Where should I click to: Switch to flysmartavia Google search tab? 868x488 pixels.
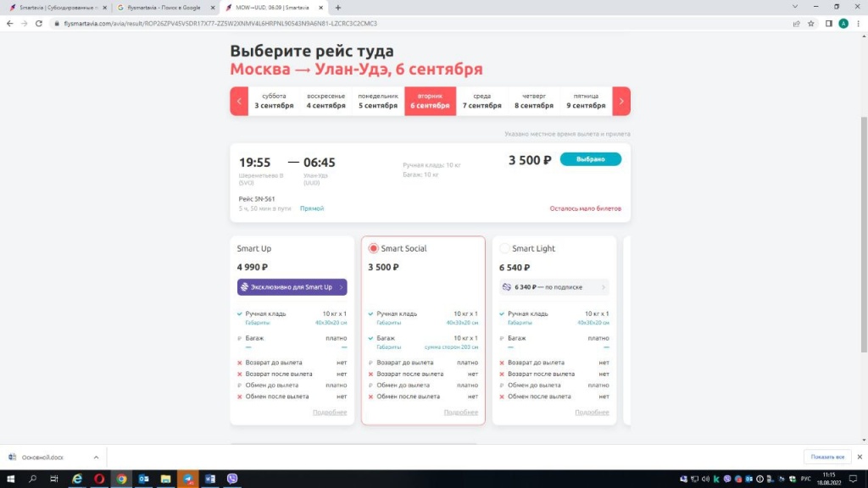point(164,8)
